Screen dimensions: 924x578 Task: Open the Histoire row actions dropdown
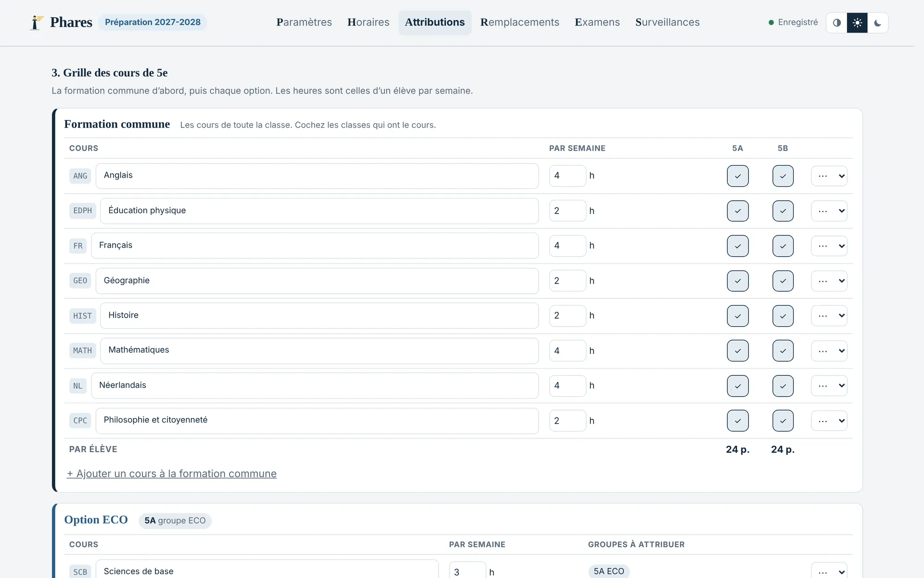829,316
